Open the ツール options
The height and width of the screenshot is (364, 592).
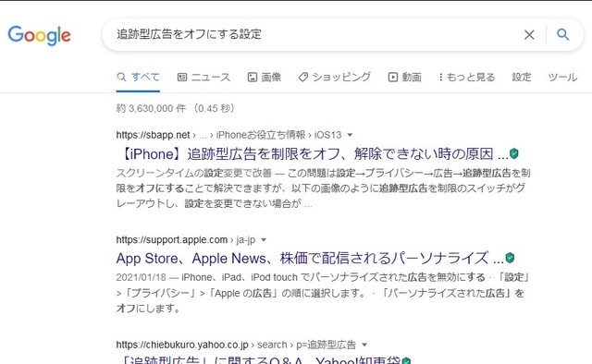562,78
